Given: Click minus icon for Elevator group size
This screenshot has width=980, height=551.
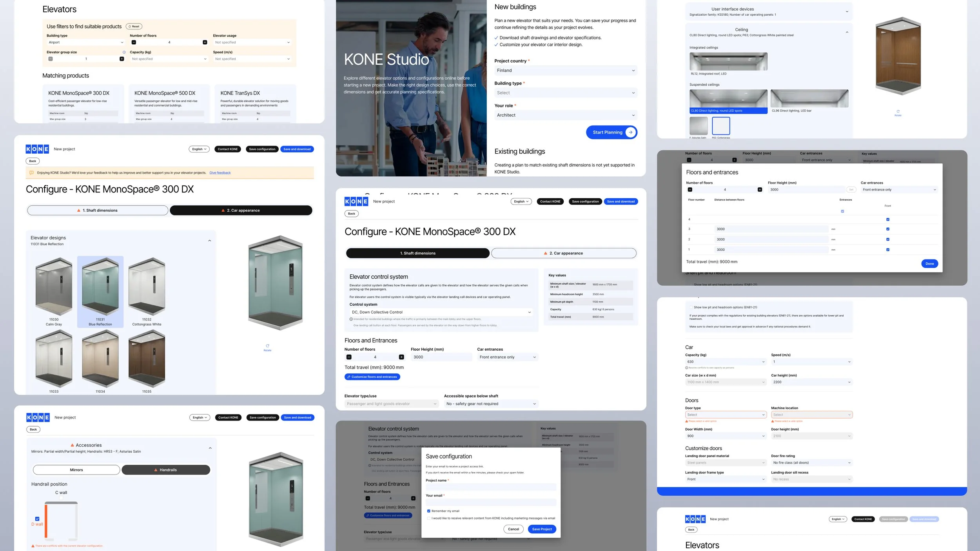Looking at the screenshot, I should point(51,59).
